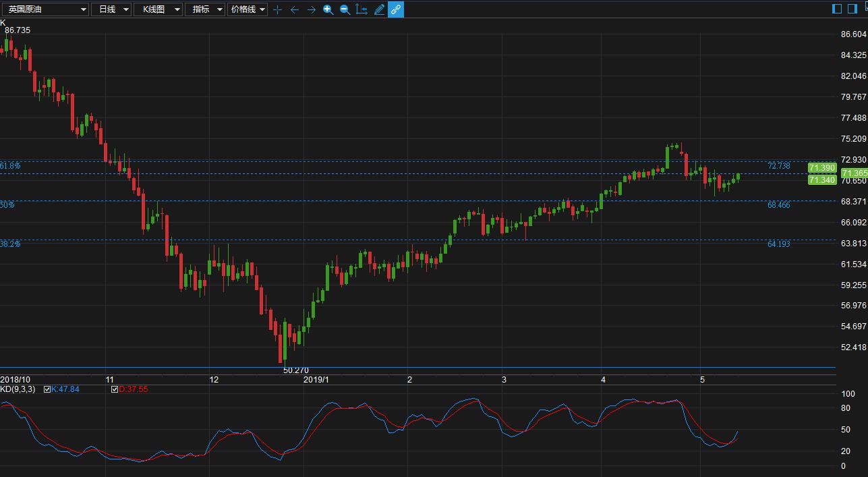Click the axis scale adjustment icon

pyautogui.click(x=361, y=9)
